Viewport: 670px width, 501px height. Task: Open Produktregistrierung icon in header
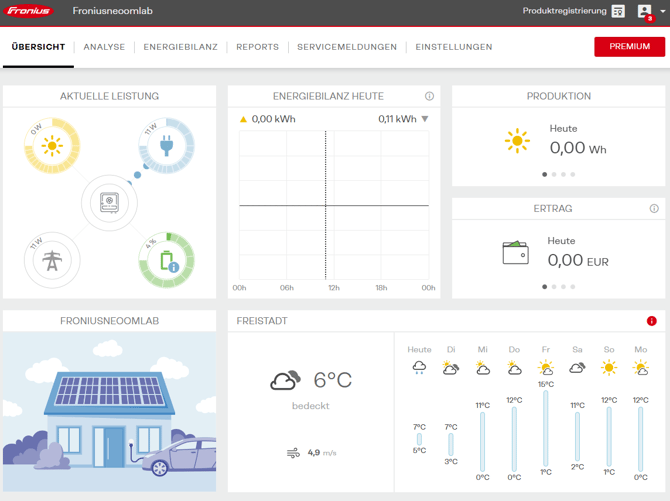(618, 11)
